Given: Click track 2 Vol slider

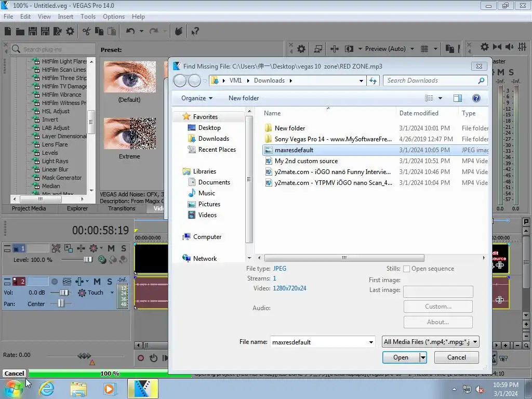Looking at the screenshot, I should [64, 292].
